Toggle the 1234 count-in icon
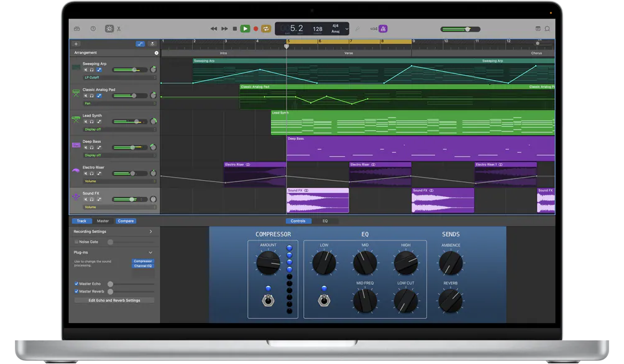The height and width of the screenshot is (364, 624). coord(374,29)
